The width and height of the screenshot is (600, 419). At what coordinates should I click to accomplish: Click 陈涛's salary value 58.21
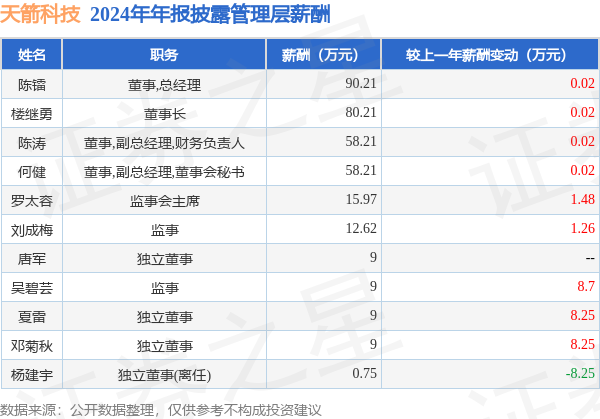point(361,142)
